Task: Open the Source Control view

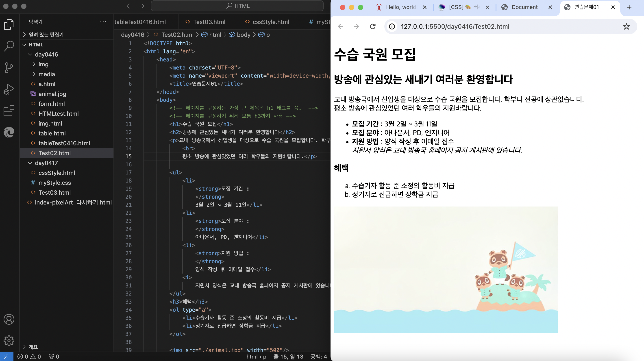Action: [9, 67]
